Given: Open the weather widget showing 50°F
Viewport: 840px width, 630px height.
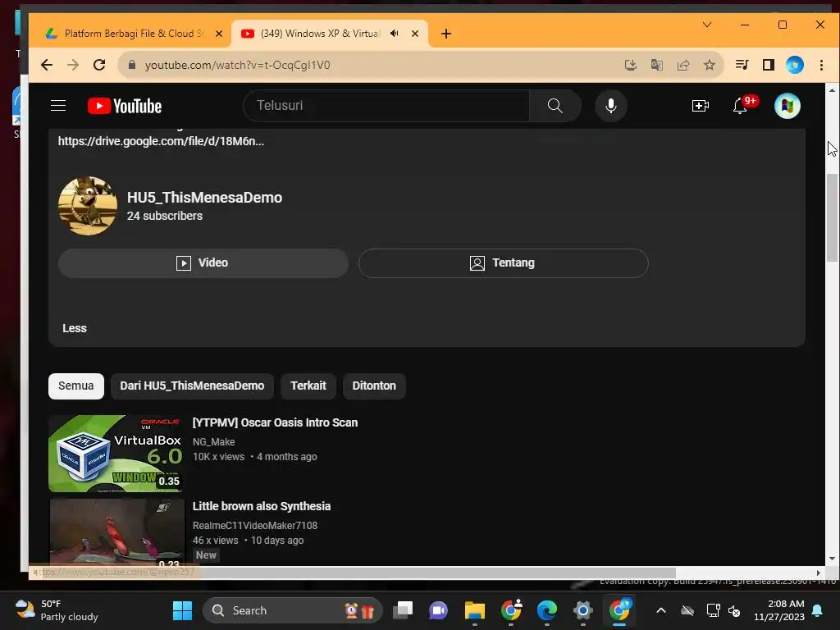Looking at the screenshot, I should point(57,610).
